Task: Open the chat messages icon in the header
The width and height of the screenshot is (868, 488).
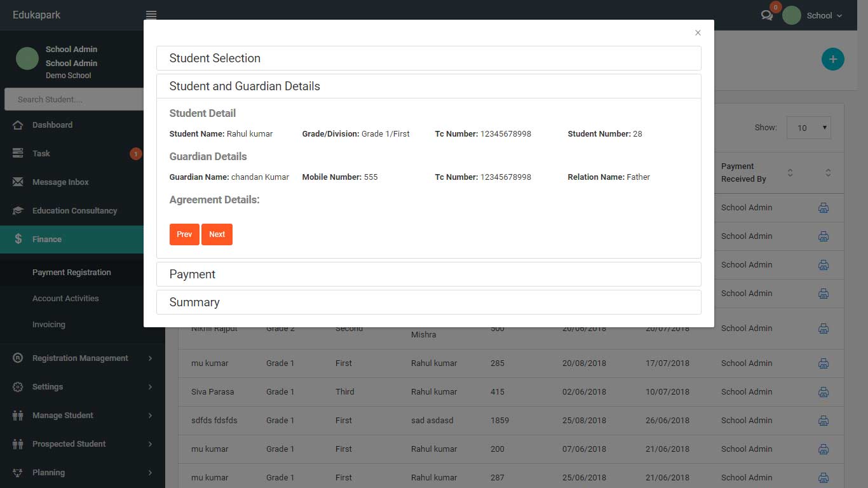Action: coord(767,15)
